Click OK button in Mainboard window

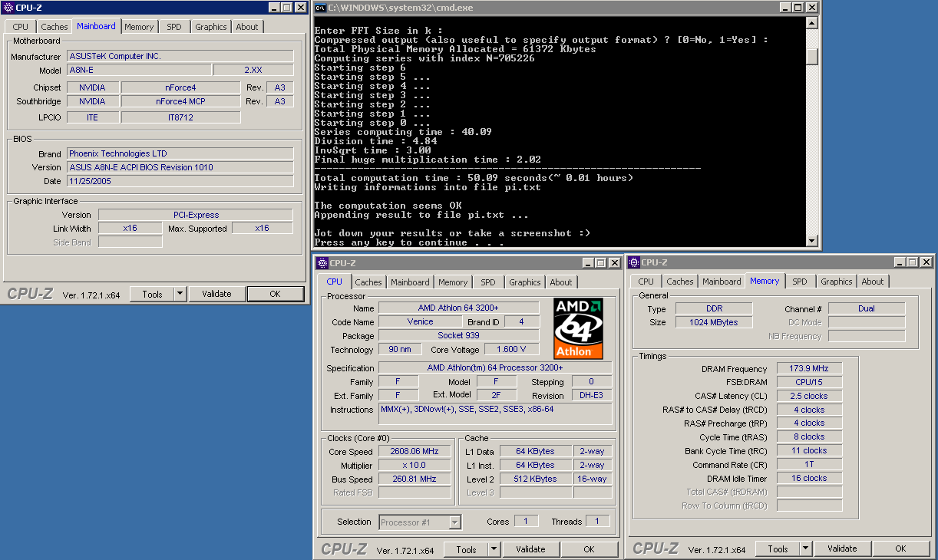[x=276, y=294]
